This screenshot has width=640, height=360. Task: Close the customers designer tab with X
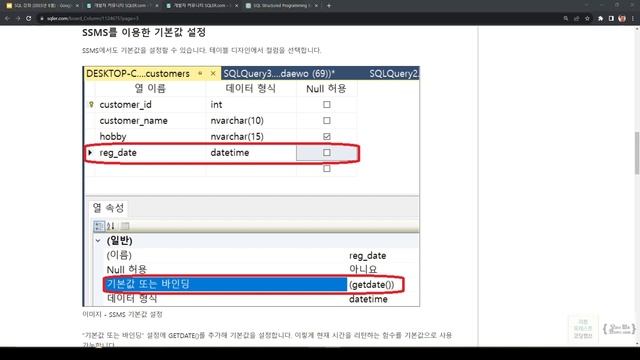(213, 73)
